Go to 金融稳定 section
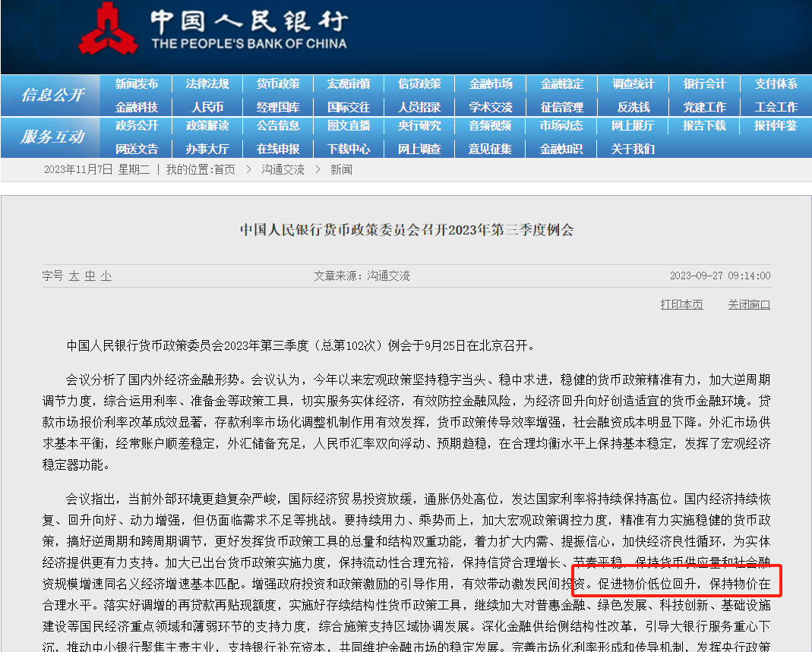812x652 pixels. pos(562,83)
